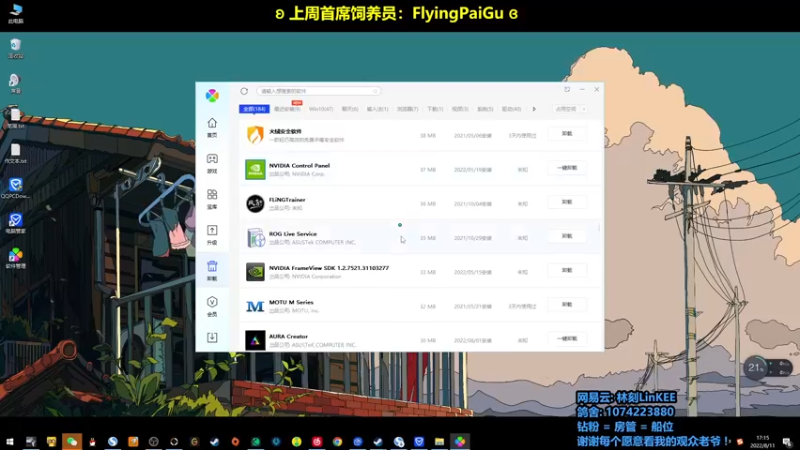Open the 升级 upgrade section in the sidebar
The width and height of the screenshot is (800, 450).
click(212, 235)
